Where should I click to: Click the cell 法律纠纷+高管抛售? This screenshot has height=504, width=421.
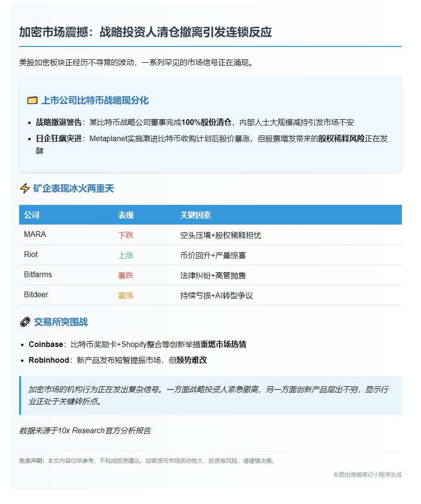coord(213,276)
